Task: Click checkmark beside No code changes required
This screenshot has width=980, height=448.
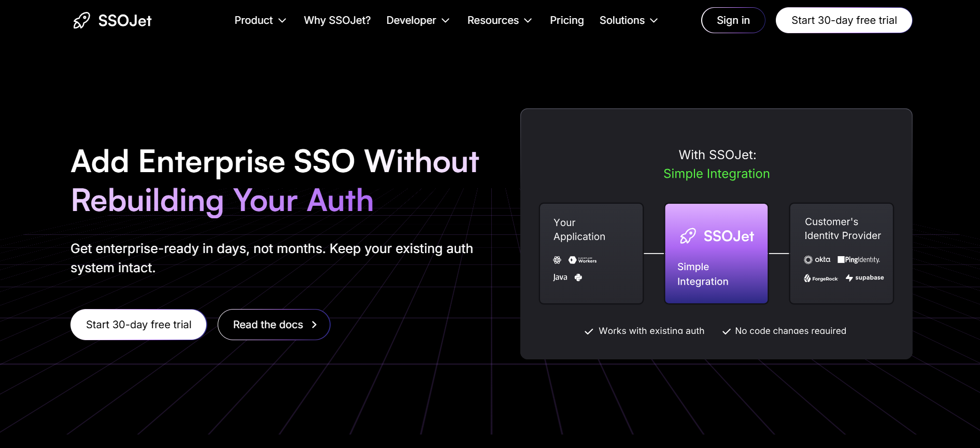Action: click(727, 331)
